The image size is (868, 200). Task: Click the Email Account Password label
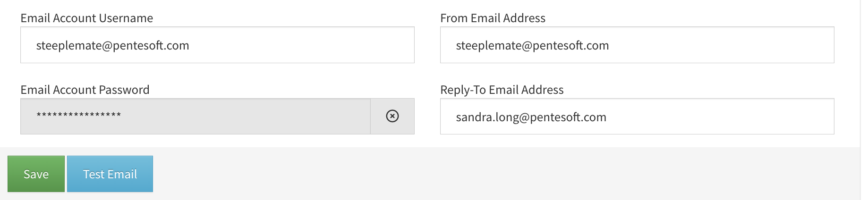point(85,90)
